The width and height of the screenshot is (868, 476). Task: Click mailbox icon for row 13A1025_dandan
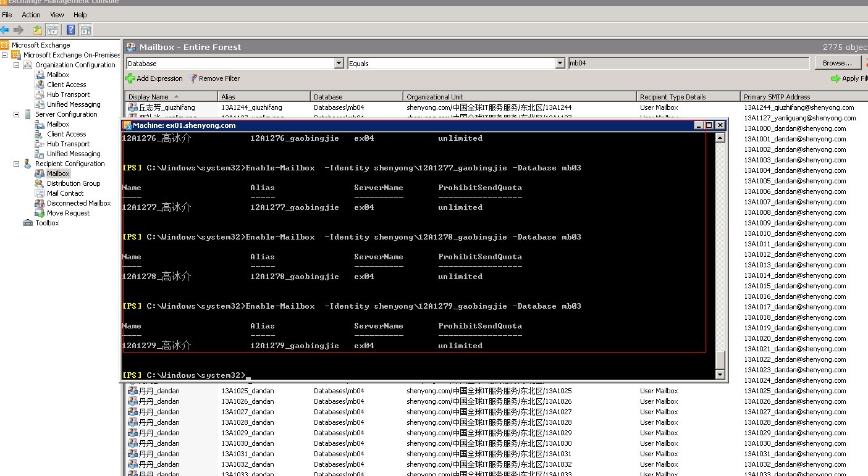(132, 391)
